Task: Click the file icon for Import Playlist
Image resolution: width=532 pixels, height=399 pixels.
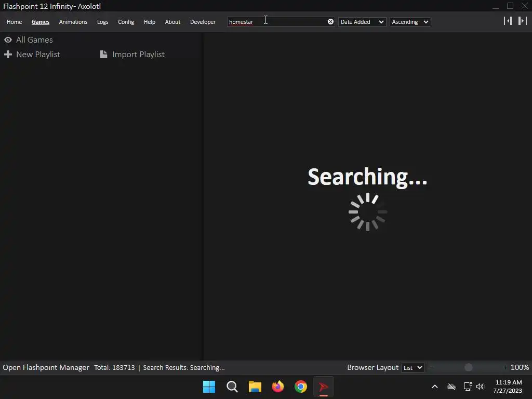Action: [x=104, y=54]
